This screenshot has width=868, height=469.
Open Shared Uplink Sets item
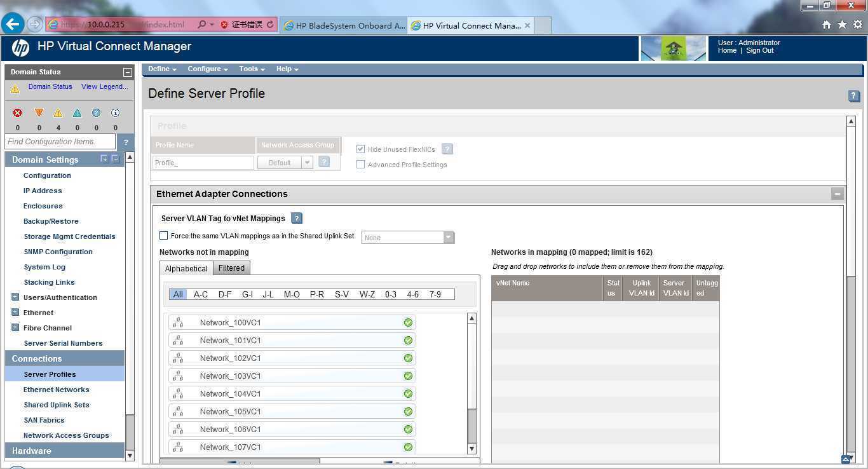coord(56,405)
